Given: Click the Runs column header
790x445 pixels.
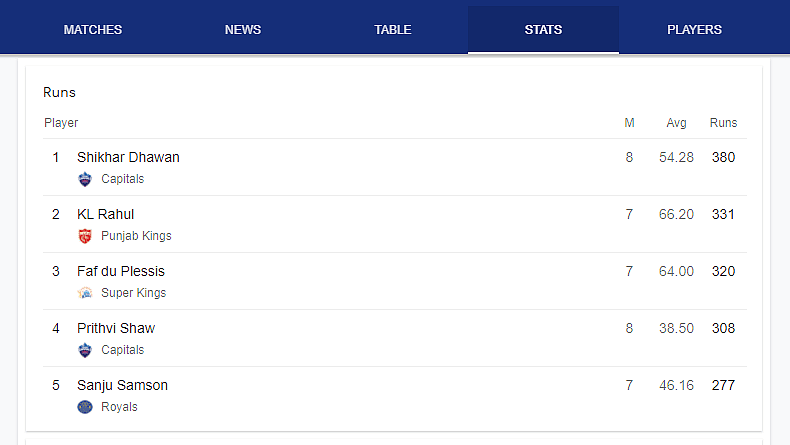Looking at the screenshot, I should pyautogui.click(x=723, y=122).
